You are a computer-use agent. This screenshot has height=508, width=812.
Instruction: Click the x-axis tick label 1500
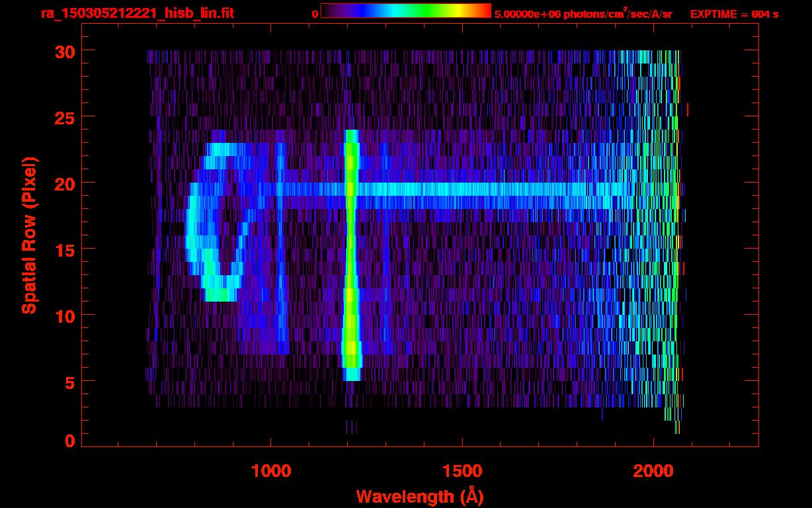click(x=462, y=472)
